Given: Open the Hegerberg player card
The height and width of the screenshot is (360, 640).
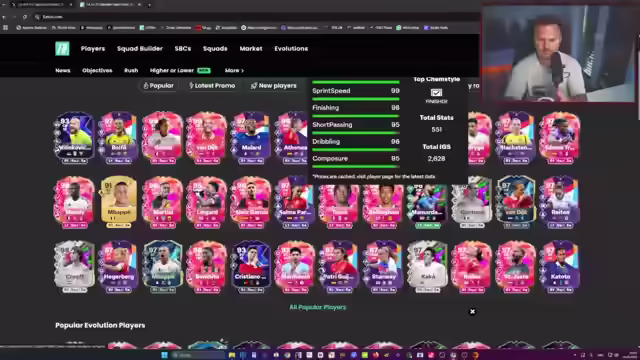Looking at the screenshot, I should [x=119, y=267].
